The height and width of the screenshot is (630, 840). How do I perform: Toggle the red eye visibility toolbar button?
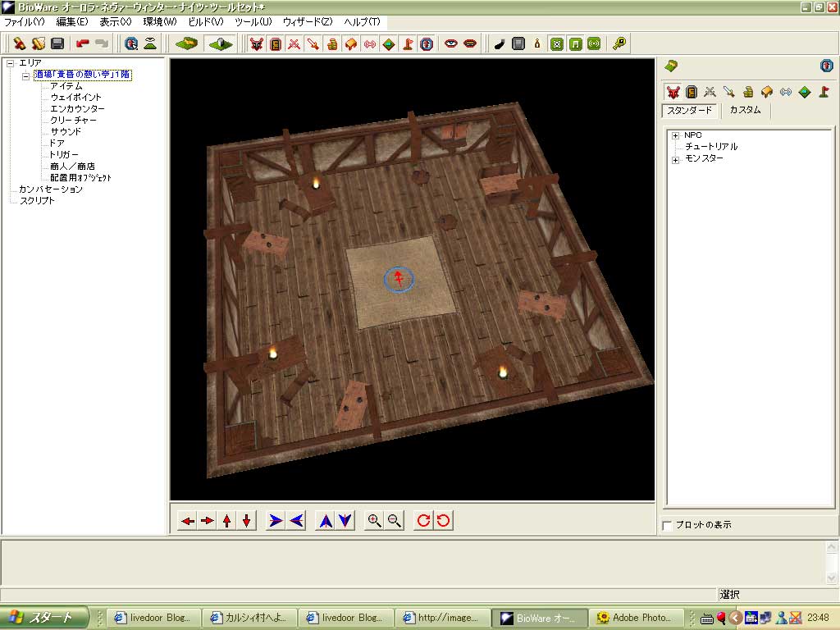click(x=450, y=43)
